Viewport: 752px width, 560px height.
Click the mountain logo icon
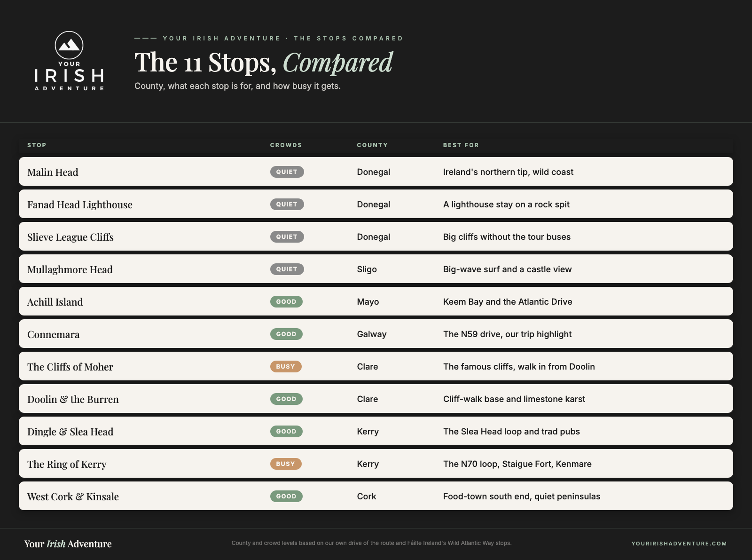69,45
